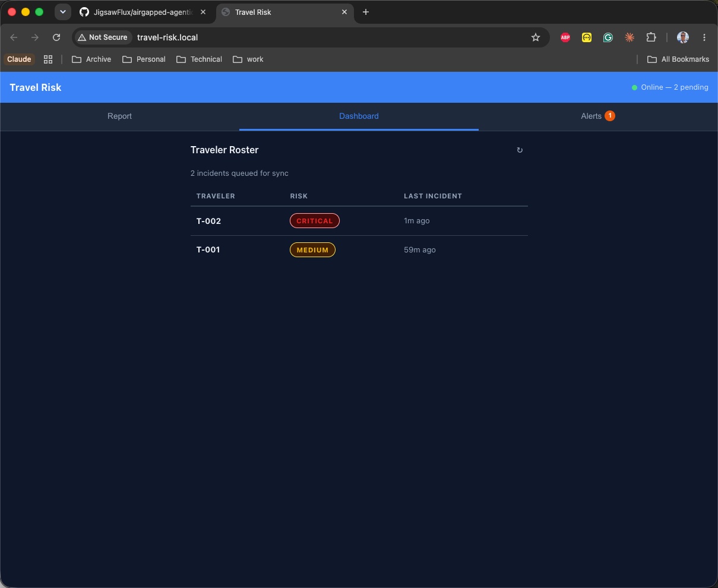Switch to the Report tab
Screen dimensions: 718x588
pyautogui.click(x=119, y=116)
